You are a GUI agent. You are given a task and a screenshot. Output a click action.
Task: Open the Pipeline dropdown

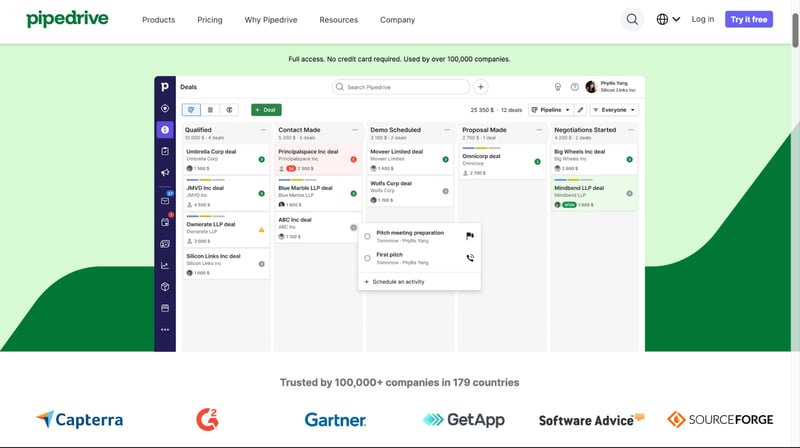[551, 110]
